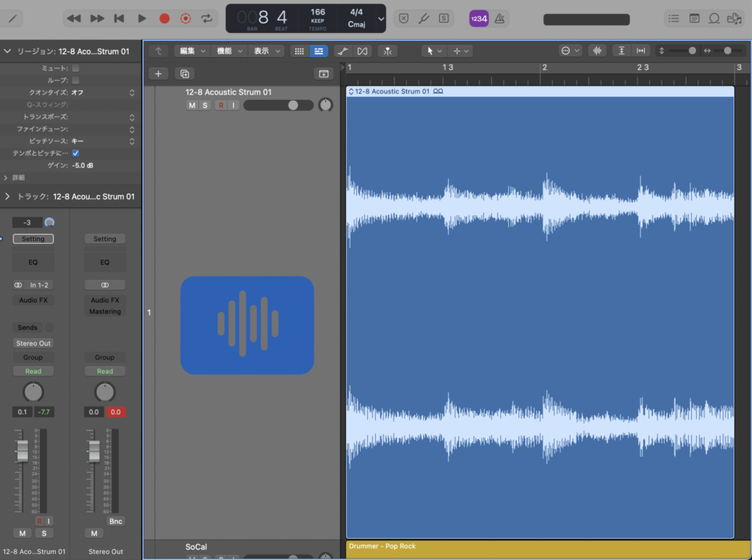Enable the ミュート checkbox for the region
Viewport: 752px width, 560px height.
coord(76,68)
